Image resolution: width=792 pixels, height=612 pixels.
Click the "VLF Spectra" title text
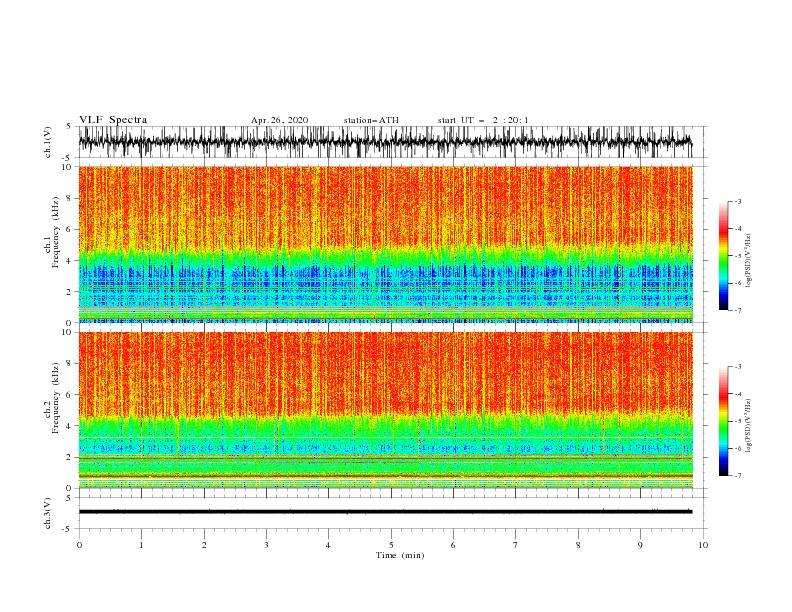(113, 120)
